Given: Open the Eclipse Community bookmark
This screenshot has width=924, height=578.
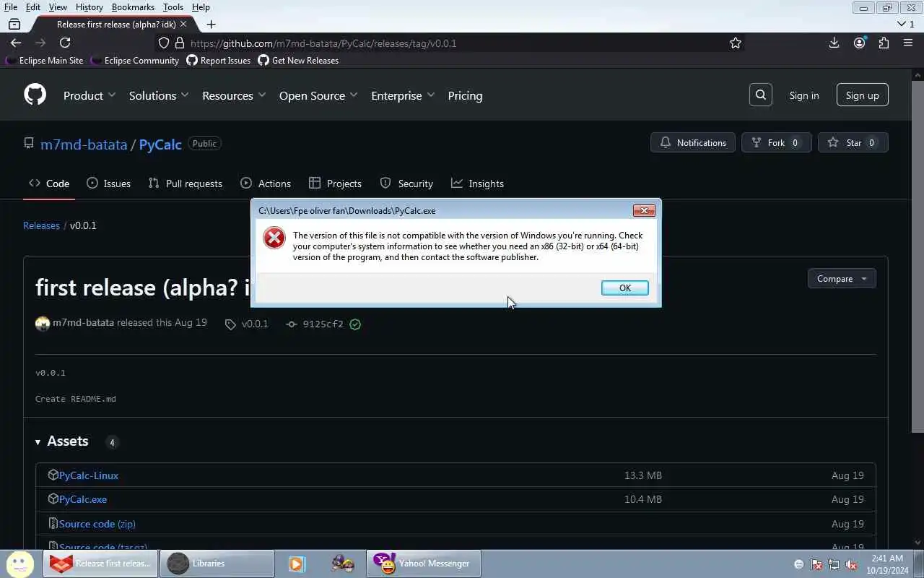Looking at the screenshot, I should [x=134, y=61].
